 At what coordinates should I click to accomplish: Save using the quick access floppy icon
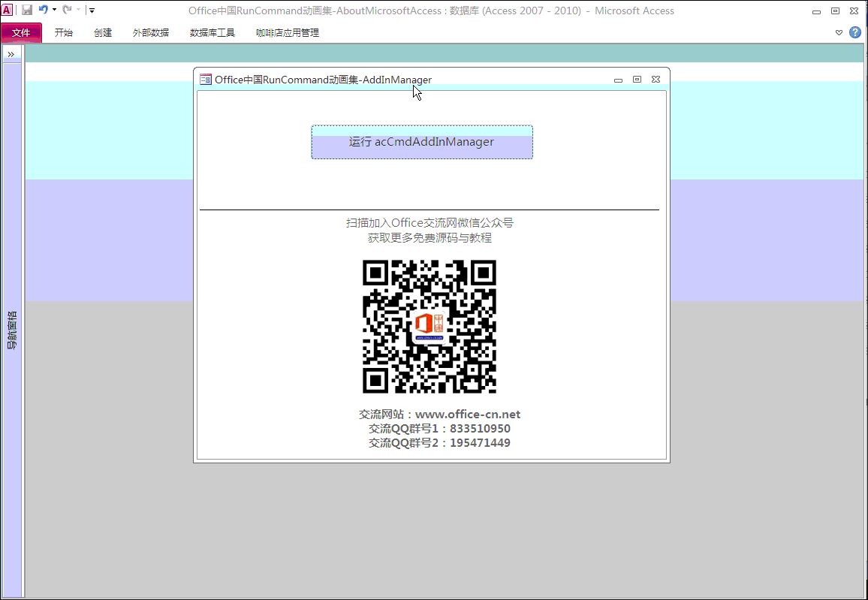pos(26,10)
